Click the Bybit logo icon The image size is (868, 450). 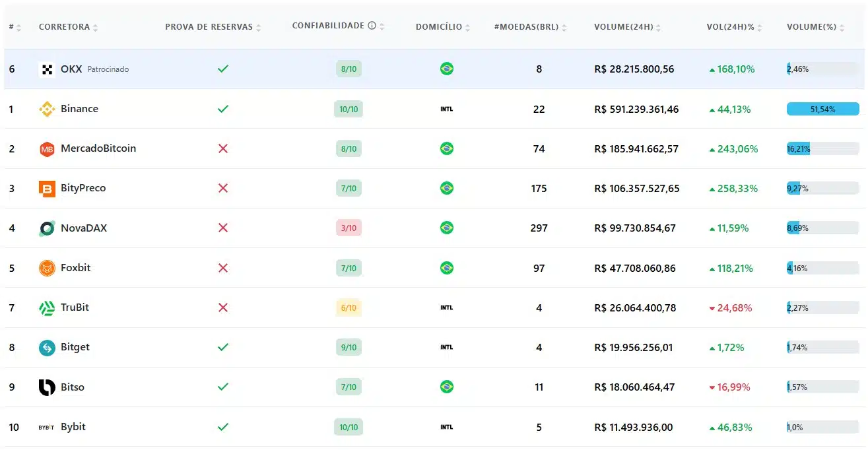(x=47, y=427)
